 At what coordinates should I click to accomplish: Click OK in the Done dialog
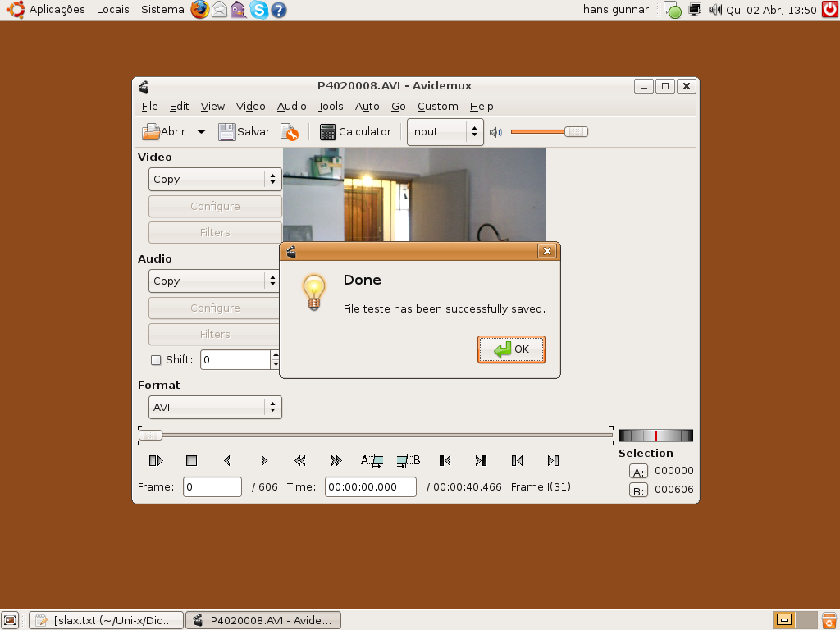pyautogui.click(x=512, y=349)
